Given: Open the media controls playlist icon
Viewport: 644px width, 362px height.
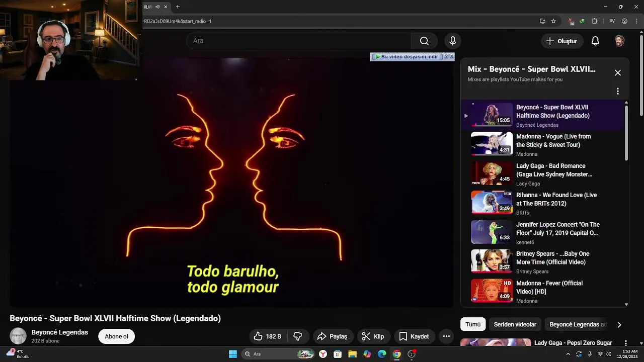Looking at the screenshot, I should (612, 21).
